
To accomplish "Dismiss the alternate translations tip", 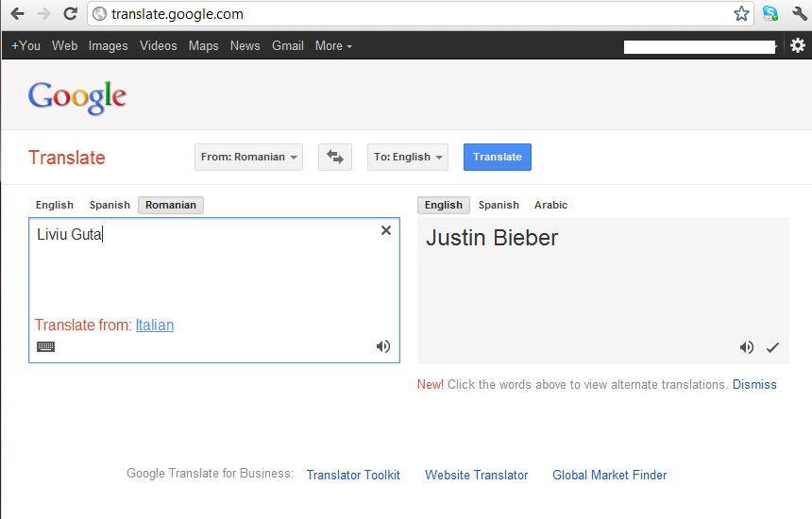I will click(x=754, y=384).
